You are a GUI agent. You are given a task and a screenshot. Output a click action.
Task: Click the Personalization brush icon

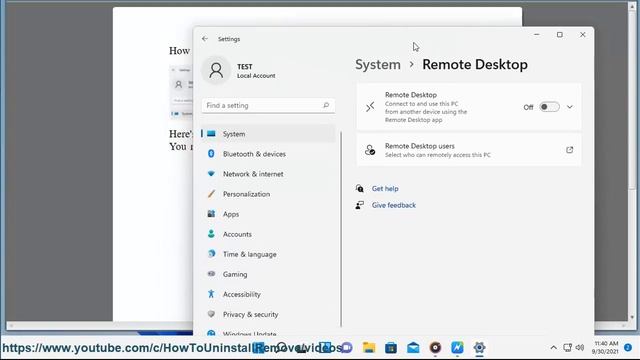211,193
